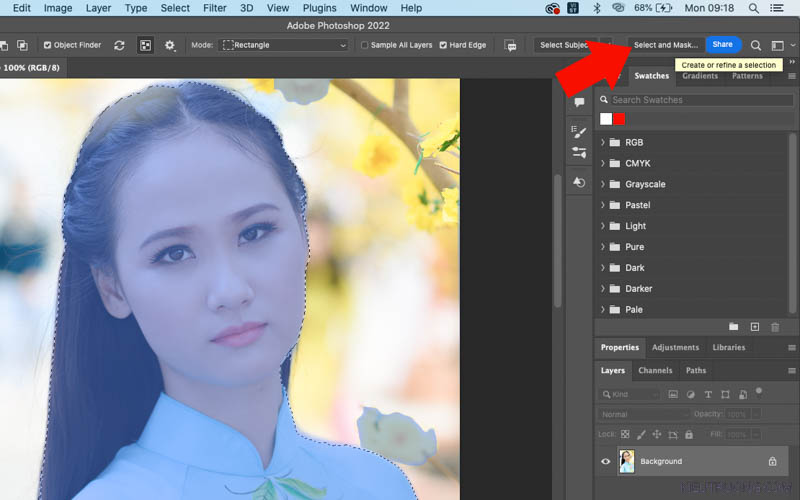Click the Intersect with selection icon
The image size is (800, 500).
(x=22, y=45)
